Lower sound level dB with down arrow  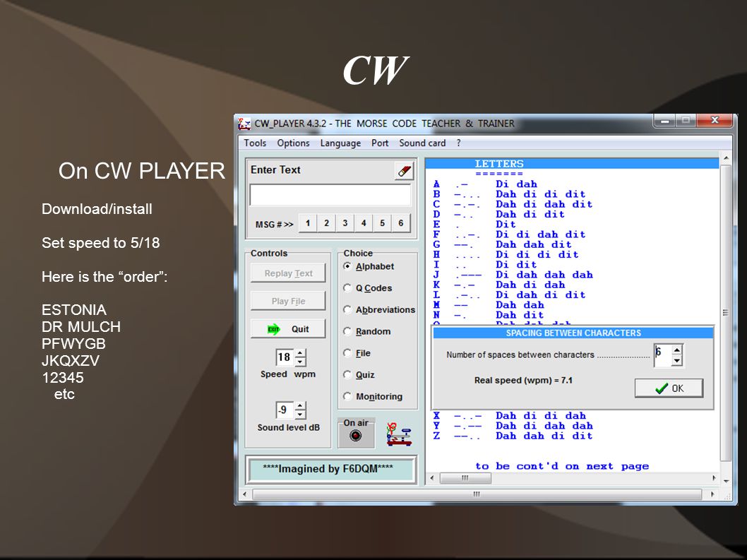pyautogui.click(x=300, y=415)
